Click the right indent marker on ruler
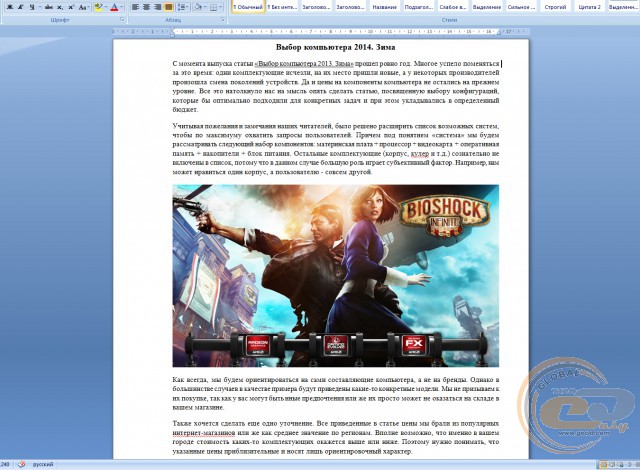This screenshot has height=470, width=640. (x=499, y=33)
